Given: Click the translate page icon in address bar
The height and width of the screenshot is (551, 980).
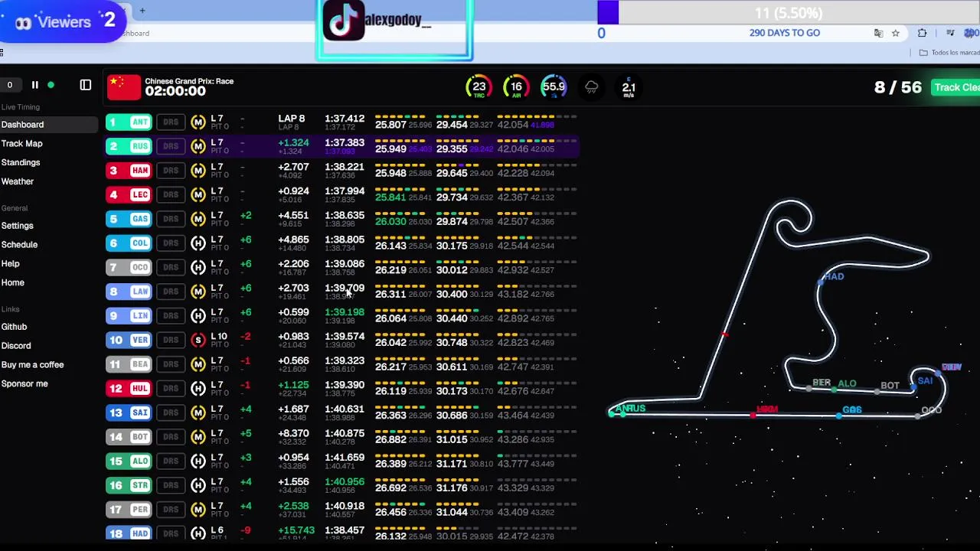Looking at the screenshot, I should 878,33.
